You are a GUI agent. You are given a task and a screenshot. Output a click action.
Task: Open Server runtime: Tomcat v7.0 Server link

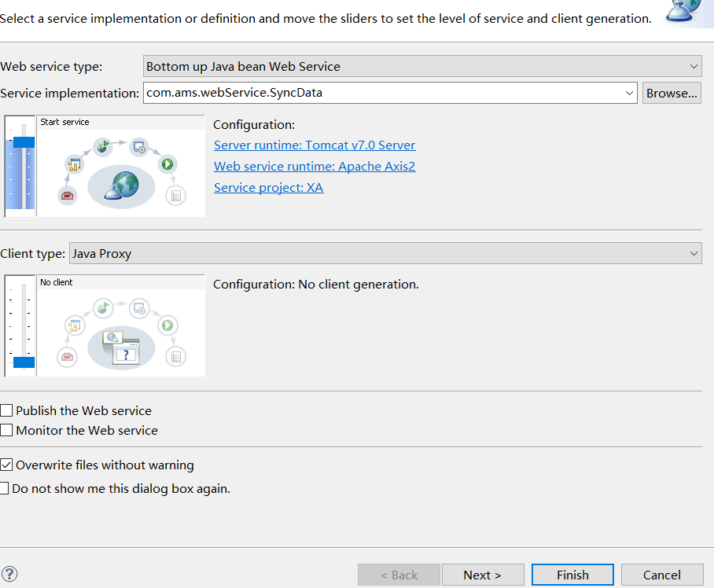315,145
